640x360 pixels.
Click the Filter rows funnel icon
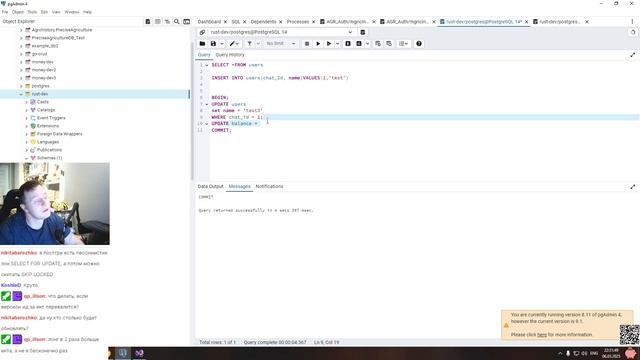click(x=249, y=44)
